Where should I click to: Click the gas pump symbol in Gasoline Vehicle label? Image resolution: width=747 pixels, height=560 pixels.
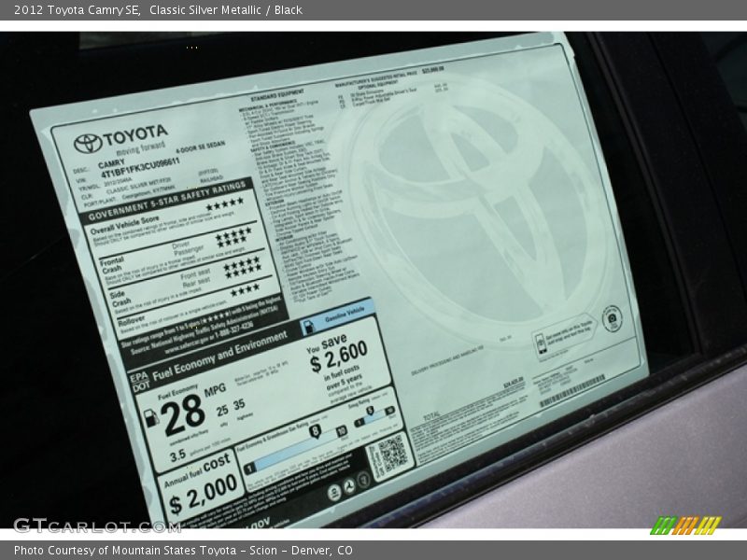click(x=308, y=325)
